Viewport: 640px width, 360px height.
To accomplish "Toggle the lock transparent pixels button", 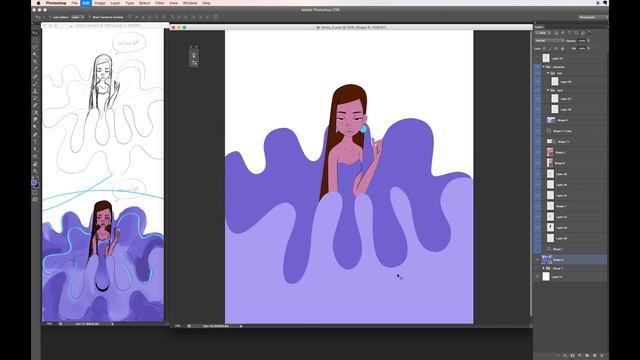I will point(544,48).
